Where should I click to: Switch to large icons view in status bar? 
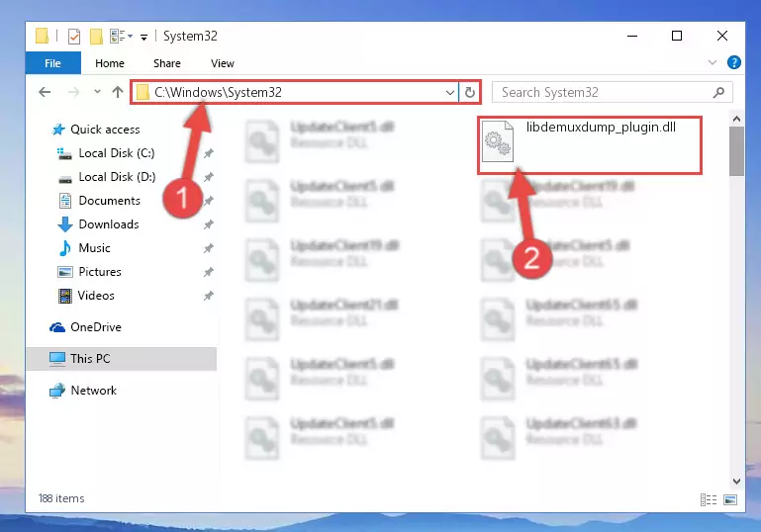[x=730, y=499]
